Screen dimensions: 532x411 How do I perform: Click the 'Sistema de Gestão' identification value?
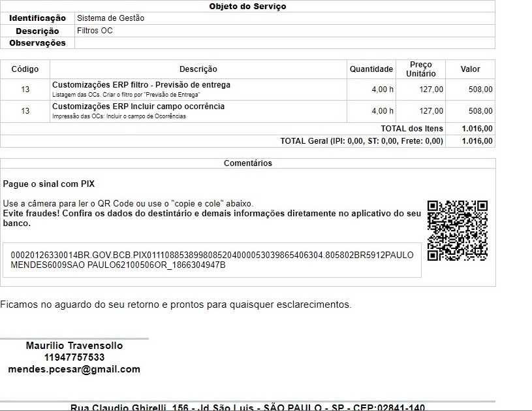pos(110,18)
